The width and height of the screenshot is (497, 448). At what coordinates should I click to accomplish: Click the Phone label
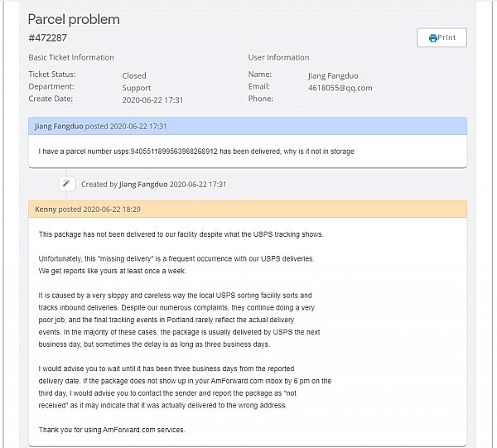coord(260,99)
